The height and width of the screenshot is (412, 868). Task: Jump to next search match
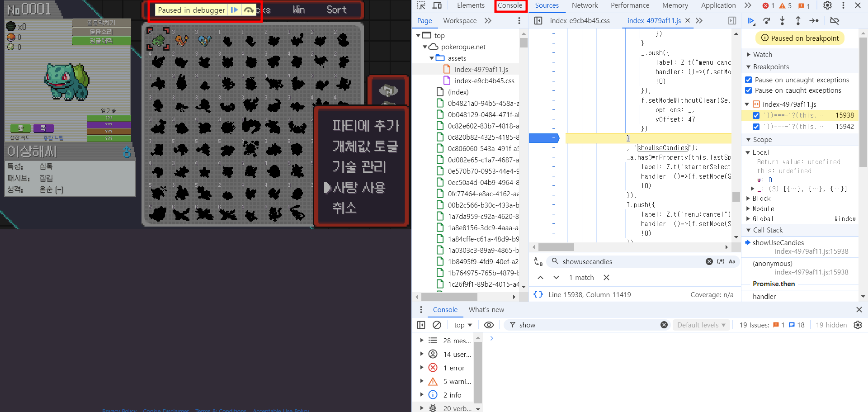click(557, 278)
